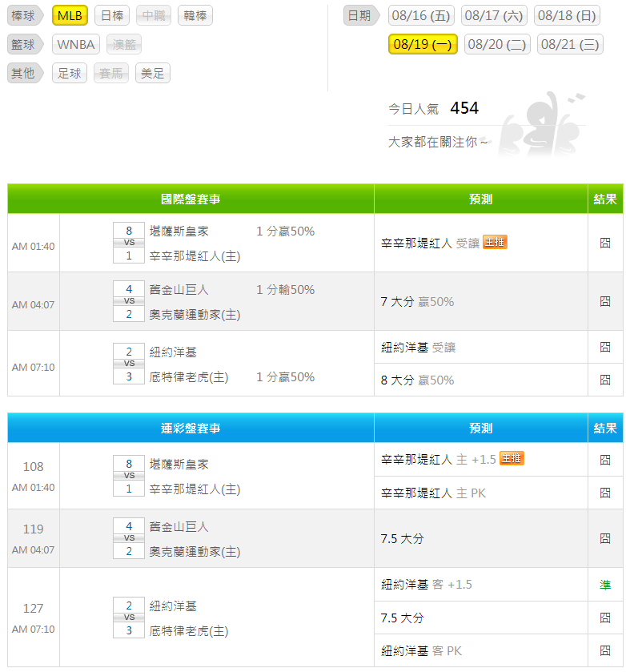This screenshot has width=626, height=672.
Task: Click 堪薩斯皇家 in international table
Action: [x=179, y=231]
